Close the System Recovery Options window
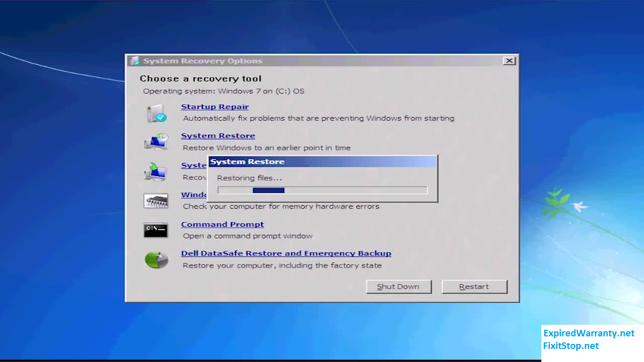Image resolution: width=644 pixels, height=362 pixels. (x=509, y=60)
